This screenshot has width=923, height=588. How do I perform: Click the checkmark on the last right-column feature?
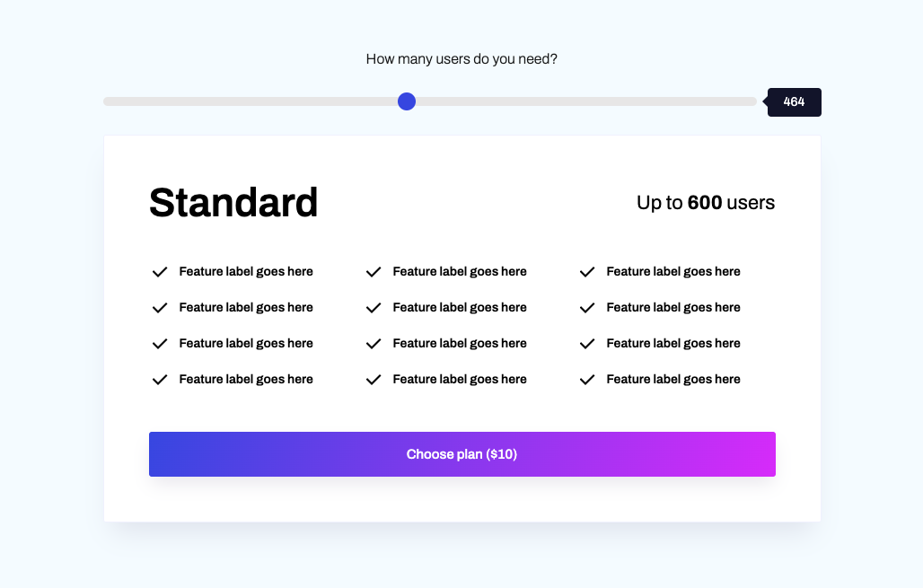click(587, 379)
